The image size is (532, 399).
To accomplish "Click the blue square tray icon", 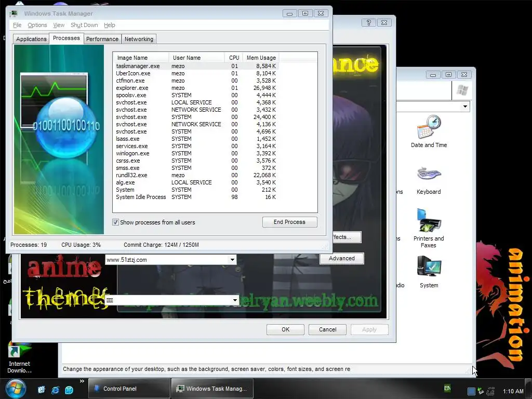I will point(471,391).
